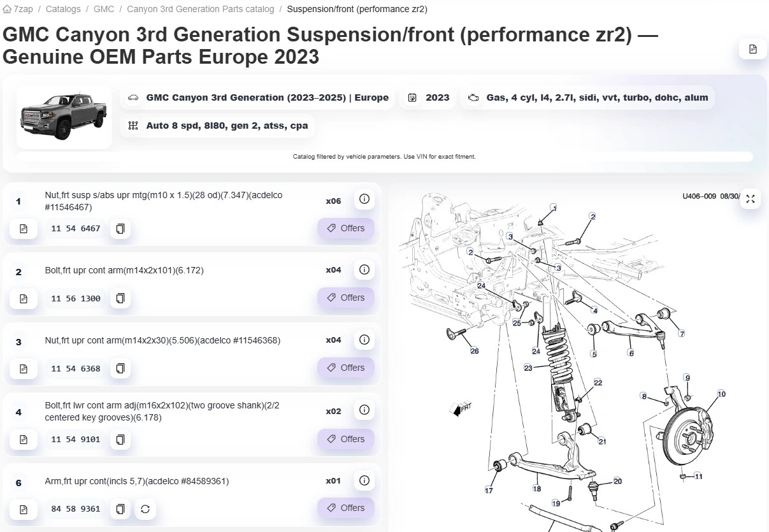This screenshot has width=769, height=532.
Task: Show info for bolt part 4
Action: [364, 410]
